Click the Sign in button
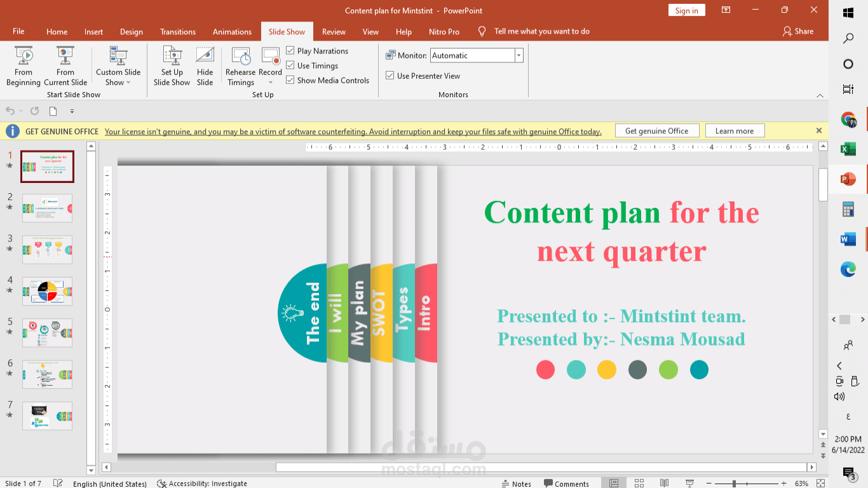 pyautogui.click(x=686, y=10)
